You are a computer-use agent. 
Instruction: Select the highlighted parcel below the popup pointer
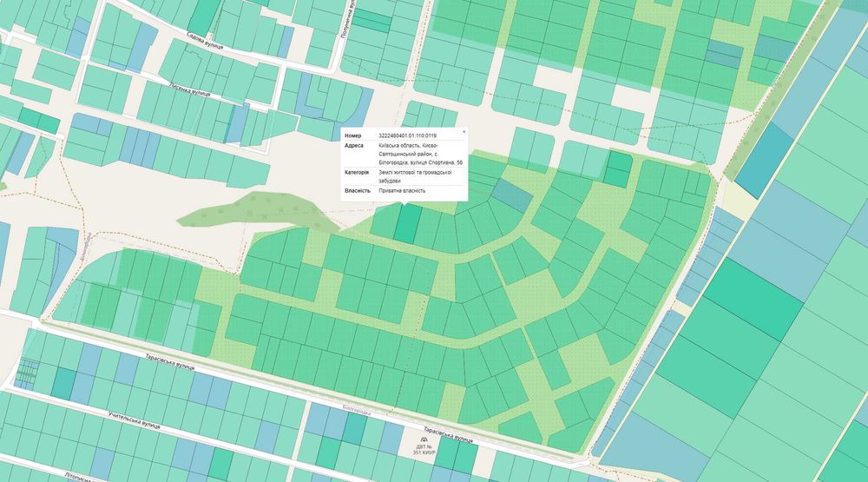(x=407, y=224)
